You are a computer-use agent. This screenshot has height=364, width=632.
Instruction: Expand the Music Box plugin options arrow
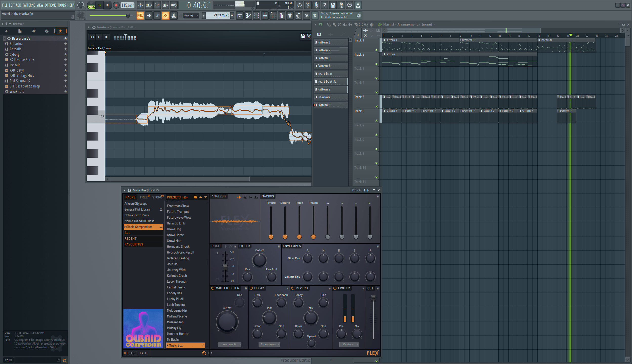tap(124, 190)
